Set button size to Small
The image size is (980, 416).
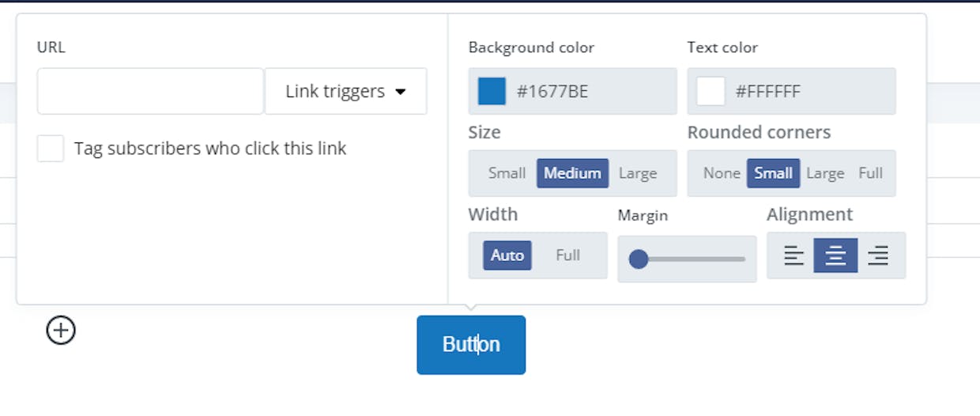point(507,173)
